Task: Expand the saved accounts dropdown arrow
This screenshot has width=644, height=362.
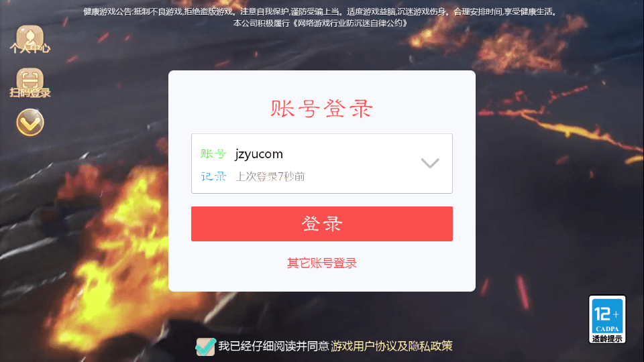Action: point(430,163)
